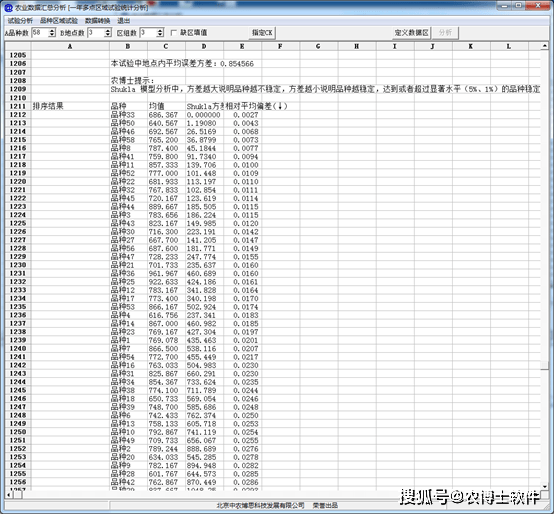The width and height of the screenshot is (554, 514).
Task: Click the app icon in title bar
Action: click(8, 7)
